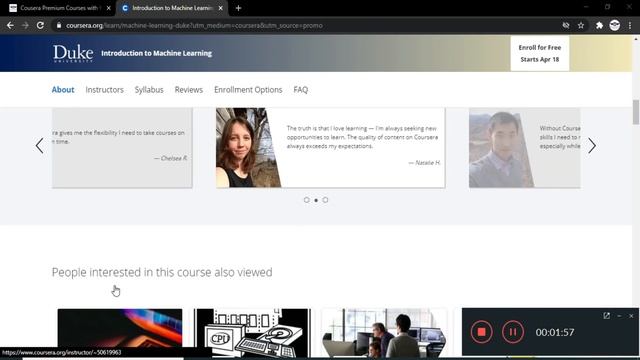This screenshot has height=360, width=640.
Task: Close the Cousera Premium Courses tab
Action: click(x=109, y=8)
